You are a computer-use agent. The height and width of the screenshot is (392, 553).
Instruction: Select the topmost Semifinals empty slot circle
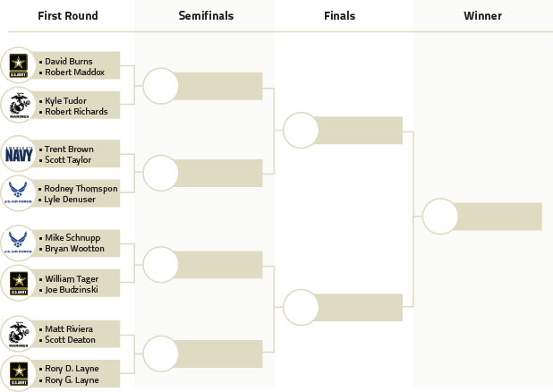(x=161, y=86)
